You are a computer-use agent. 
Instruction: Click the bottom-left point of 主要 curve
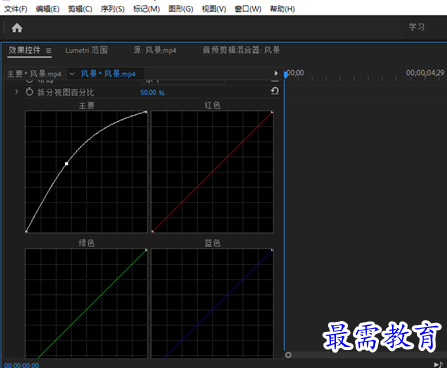coord(26,231)
